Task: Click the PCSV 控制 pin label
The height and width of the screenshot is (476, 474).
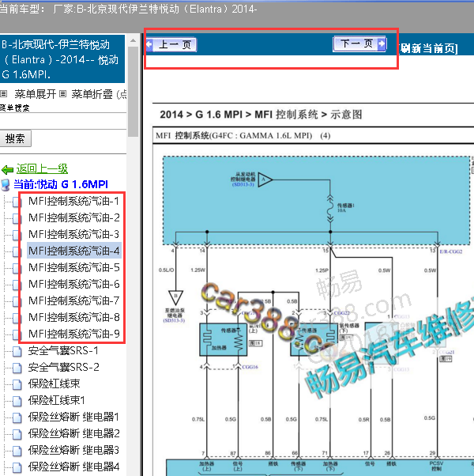Action: [x=437, y=466]
